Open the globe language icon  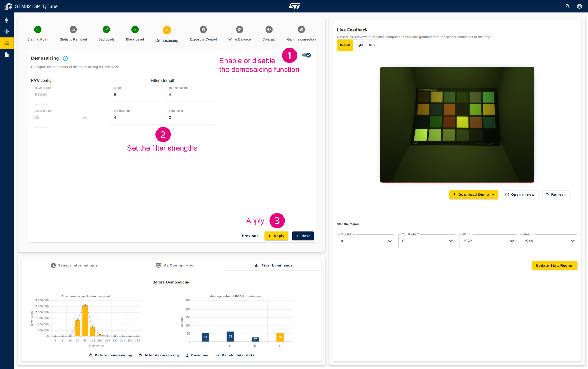click(580, 6)
